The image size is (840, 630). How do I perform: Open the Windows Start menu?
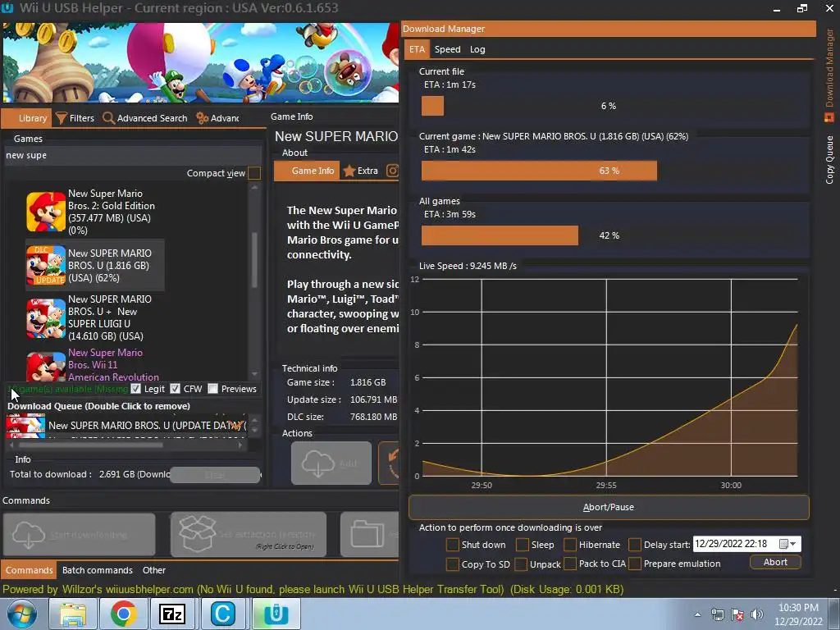pos(22,614)
